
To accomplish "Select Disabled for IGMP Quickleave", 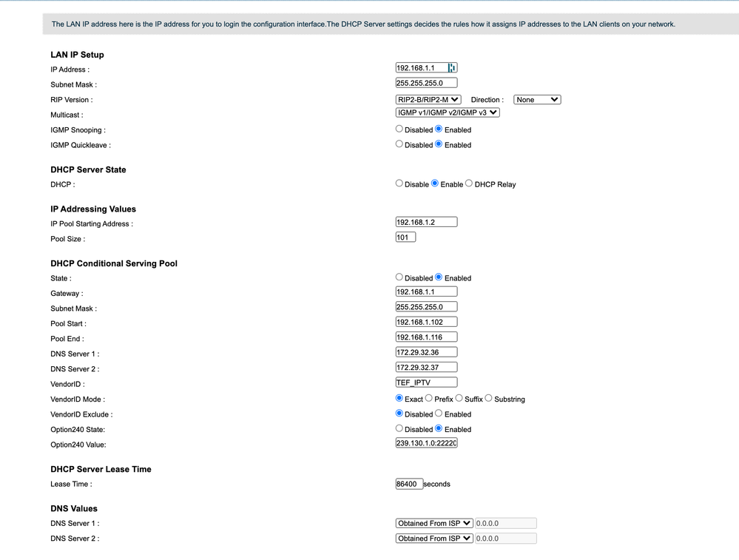I will click(399, 144).
